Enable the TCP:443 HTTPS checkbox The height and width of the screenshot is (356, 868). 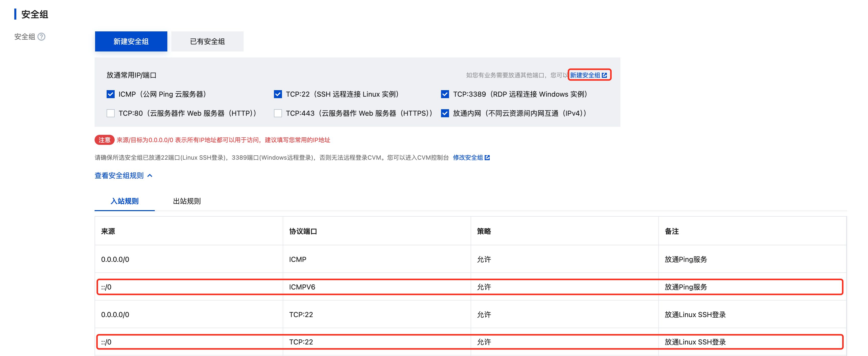coord(278,113)
